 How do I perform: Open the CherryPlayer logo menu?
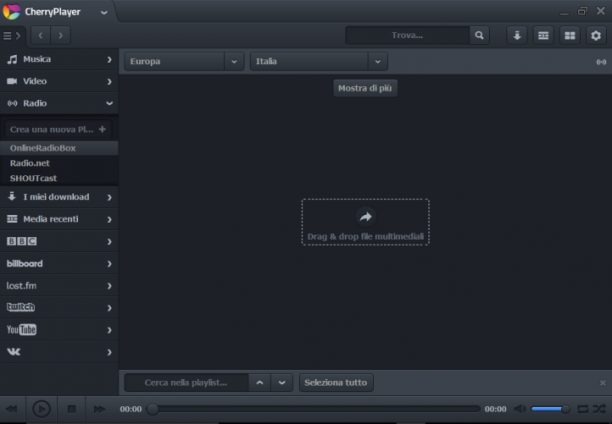pos(11,12)
